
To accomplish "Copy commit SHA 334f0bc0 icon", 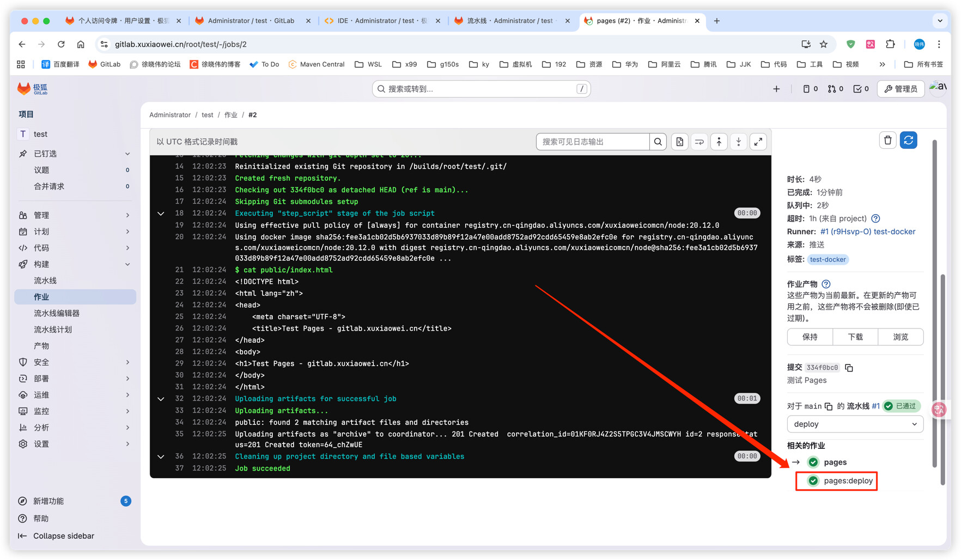I will pos(849,368).
